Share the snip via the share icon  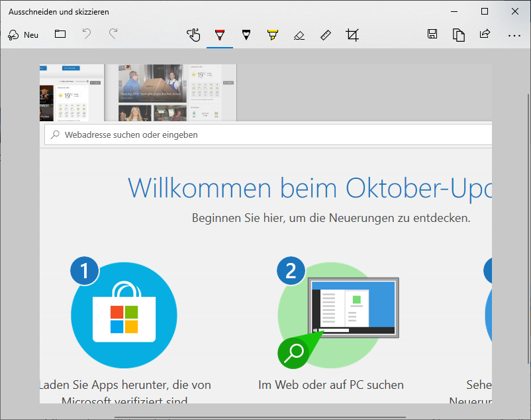(x=485, y=34)
